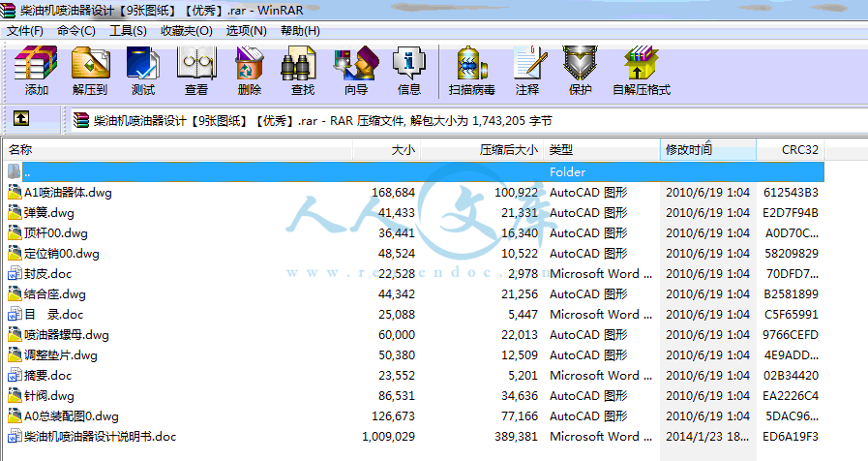Click CRC value ED6A19F3
Screen dimensions: 868x461
791,437
